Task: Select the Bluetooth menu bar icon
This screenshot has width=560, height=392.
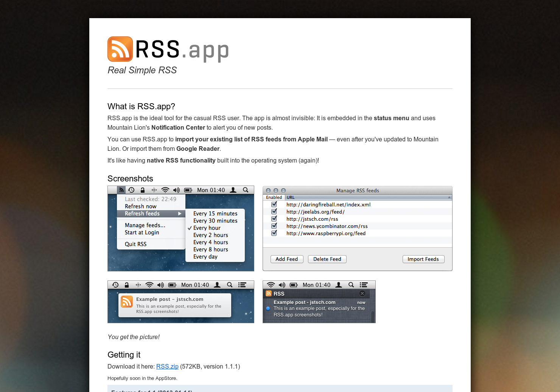Action: (154, 190)
